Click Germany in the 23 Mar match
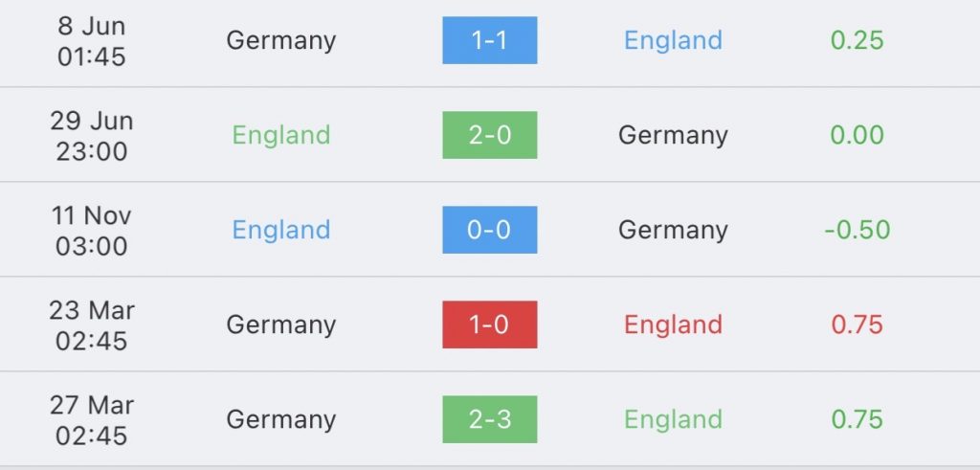This screenshot has width=980, height=470. [281, 325]
